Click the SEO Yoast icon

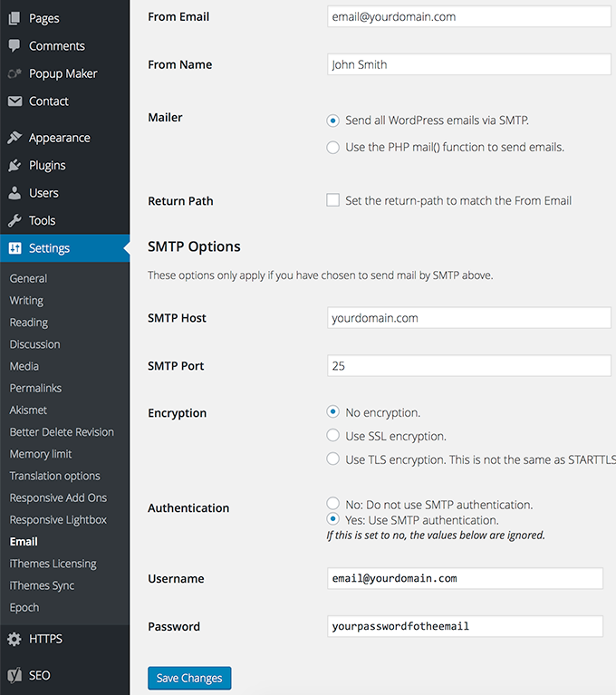click(14, 675)
